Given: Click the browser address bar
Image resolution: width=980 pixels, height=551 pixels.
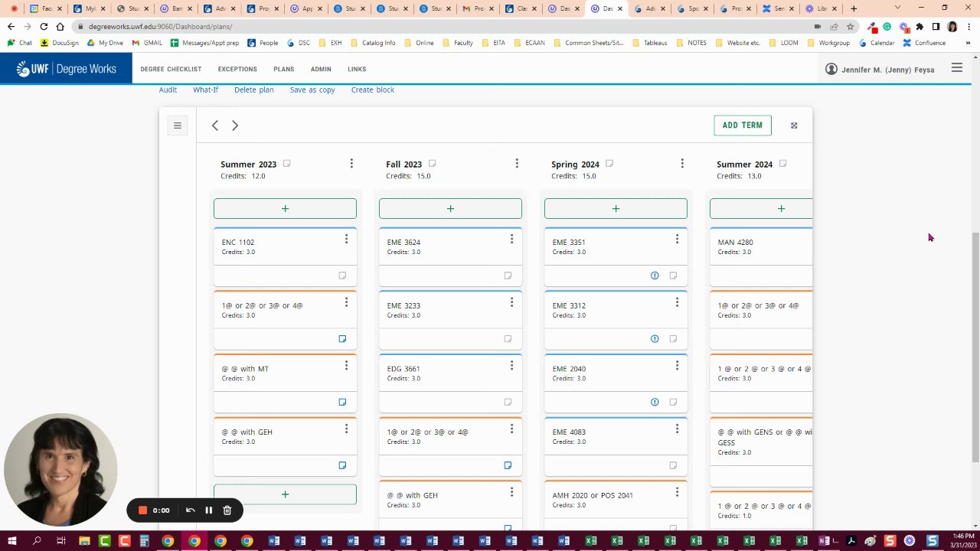Looking at the screenshot, I should click(444, 27).
